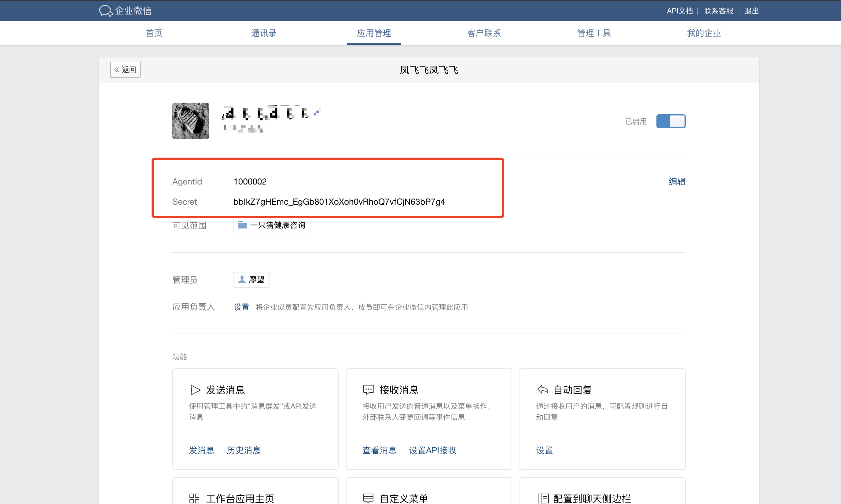This screenshot has height=504, width=841.
Task: Click the 工作台应用主页 card title
Action: (240, 498)
